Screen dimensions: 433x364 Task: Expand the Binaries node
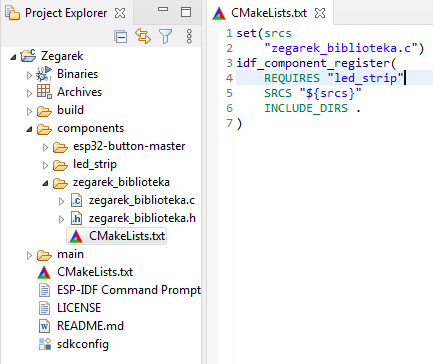click(x=29, y=75)
